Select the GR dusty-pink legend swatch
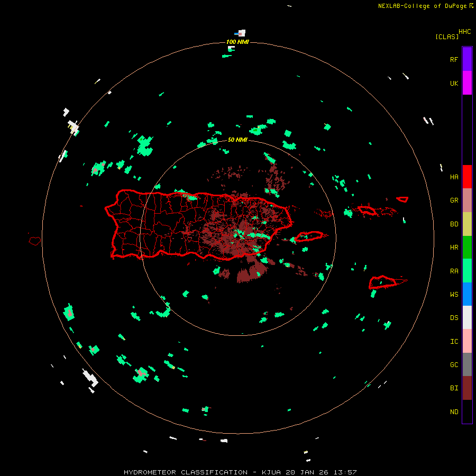The image size is (476, 476). [x=467, y=200]
